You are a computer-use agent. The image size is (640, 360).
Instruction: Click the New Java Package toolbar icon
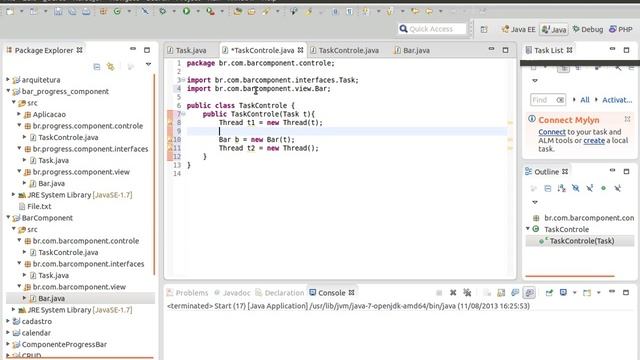click(x=103, y=12)
